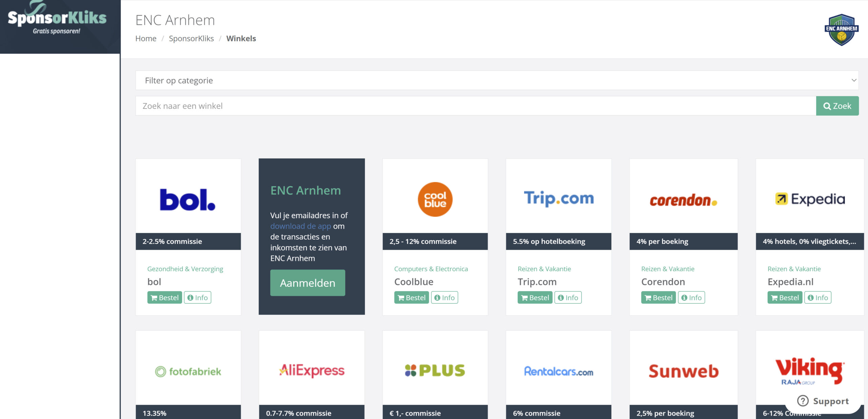Open Reizen & Vakantie category under Trip.com
Screen dimensions: 868x419
point(544,269)
